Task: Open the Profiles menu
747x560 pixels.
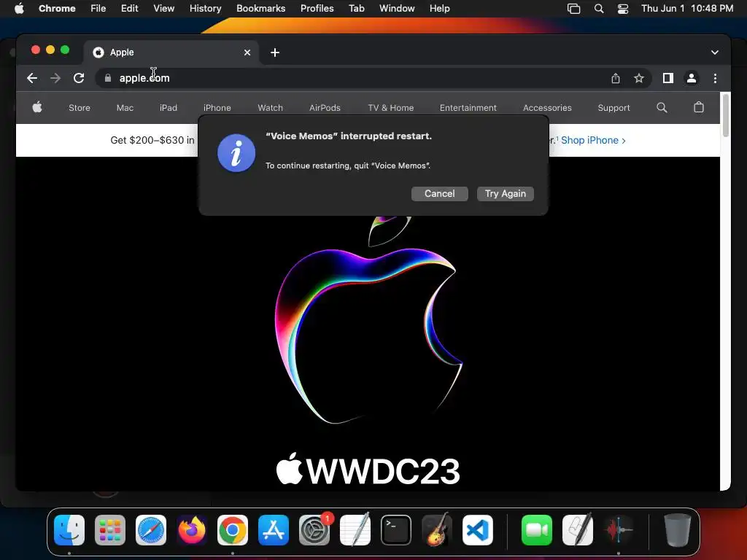Action: point(317,9)
